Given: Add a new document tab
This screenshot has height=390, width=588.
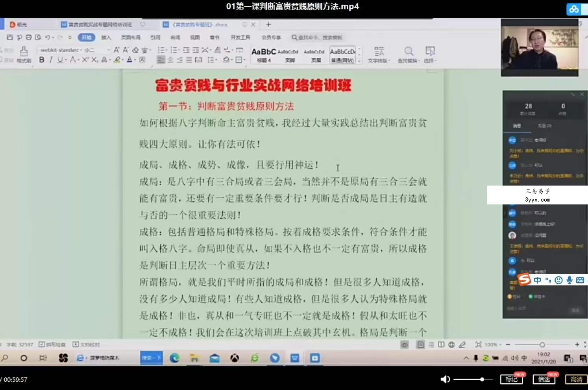Looking at the screenshot, I should coord(268,24).
